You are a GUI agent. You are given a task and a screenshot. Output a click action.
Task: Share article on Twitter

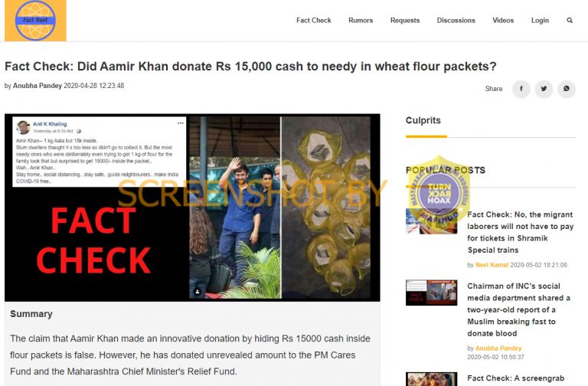(544, 89)
